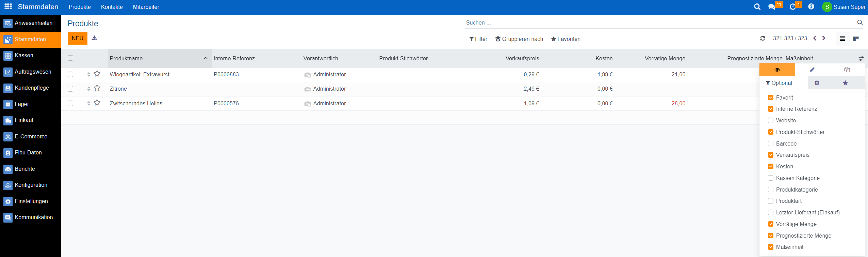Open the Gruppieren nach dropdown
The height and width of the screenshot is (257, 868).
tap(519, 39)
